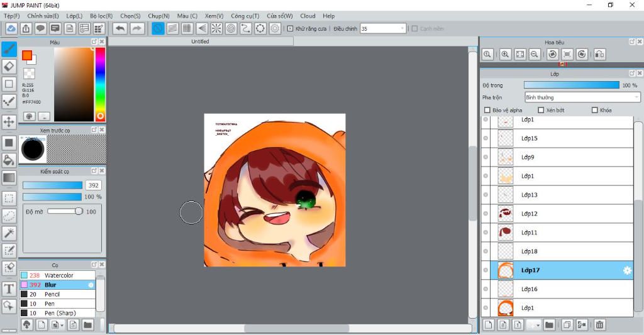Enable Khóa lock checkbox
Viewport: 644px width, 335px height.
point(595,110)
